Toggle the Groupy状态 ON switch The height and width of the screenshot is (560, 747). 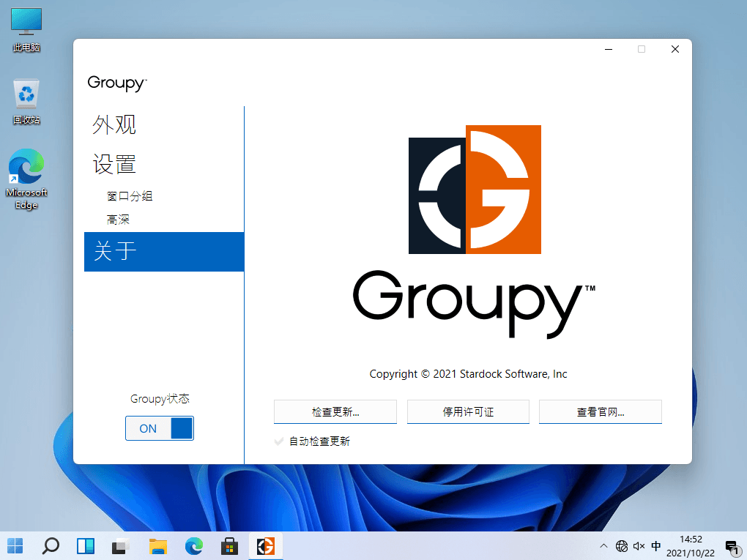[x=160, y=428]
